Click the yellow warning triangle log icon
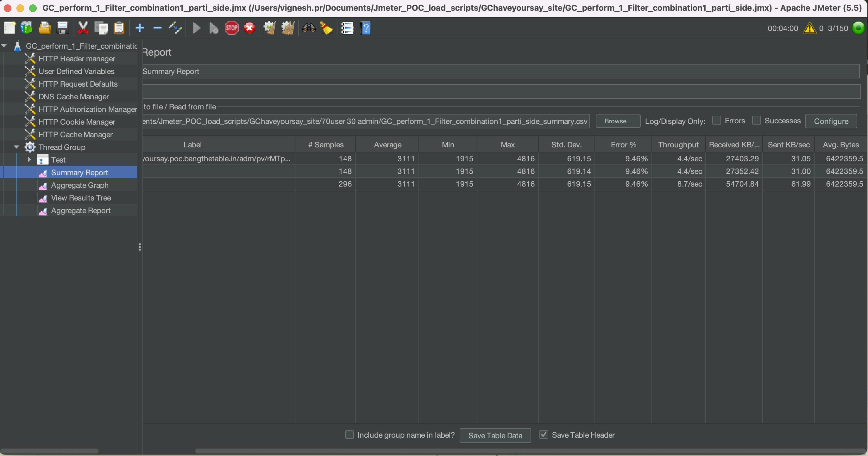 [809, 28]
